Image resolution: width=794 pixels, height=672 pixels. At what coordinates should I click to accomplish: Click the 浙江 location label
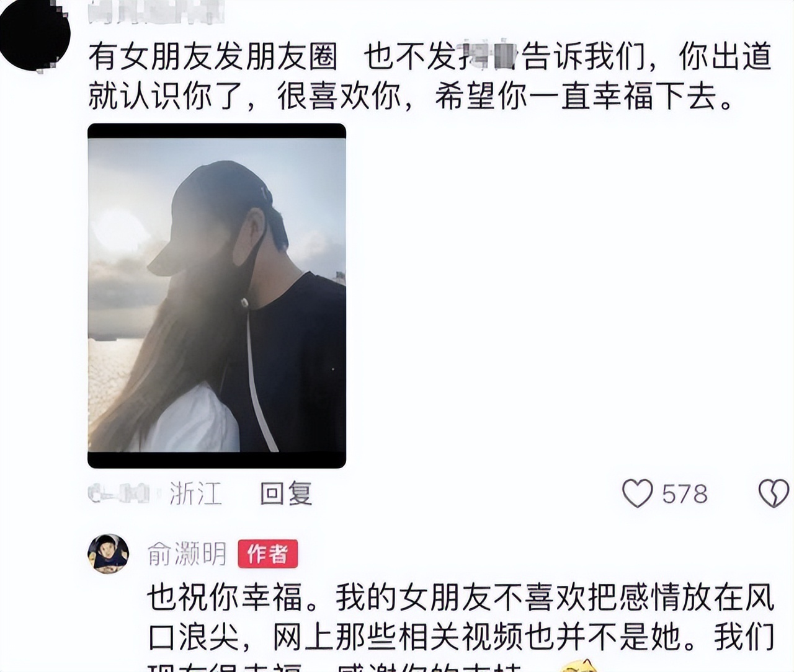[195, 493]
